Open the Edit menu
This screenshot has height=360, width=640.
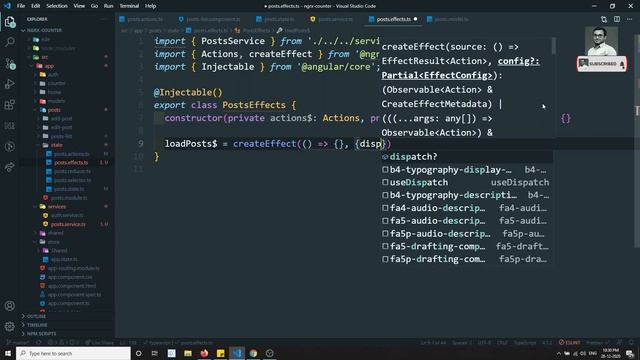coord(36,6)
